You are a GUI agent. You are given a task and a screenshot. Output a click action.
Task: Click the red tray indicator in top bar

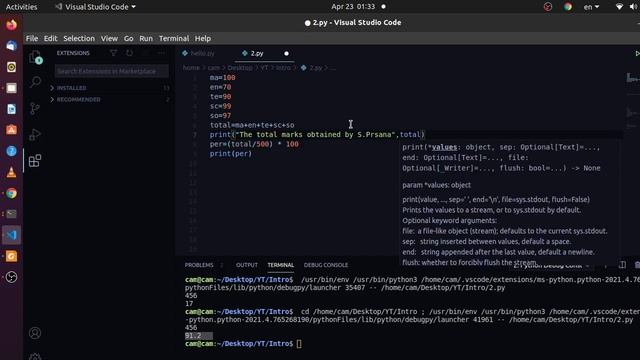click(548, 7)
